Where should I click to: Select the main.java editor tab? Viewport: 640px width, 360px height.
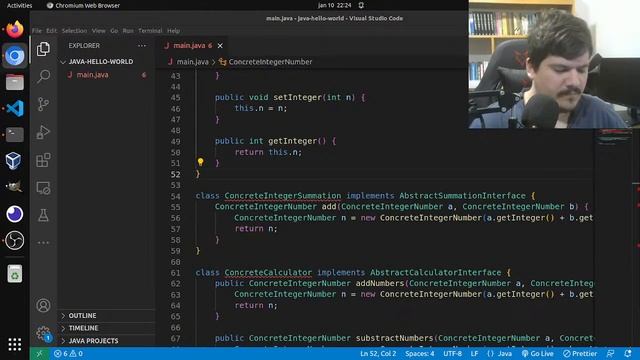click(192, 46)
